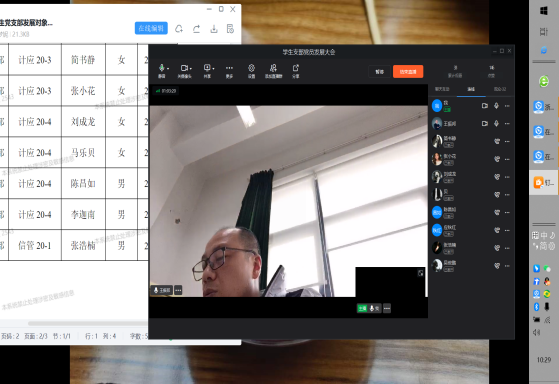The image size is (559, 384).
Task: Switch to the highlighted orange app in the taskbar
Action: tap(544, 183)
